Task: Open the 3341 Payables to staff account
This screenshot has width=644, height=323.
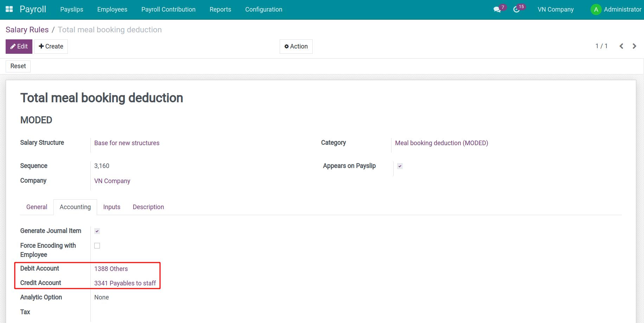Action: point(125,283)
